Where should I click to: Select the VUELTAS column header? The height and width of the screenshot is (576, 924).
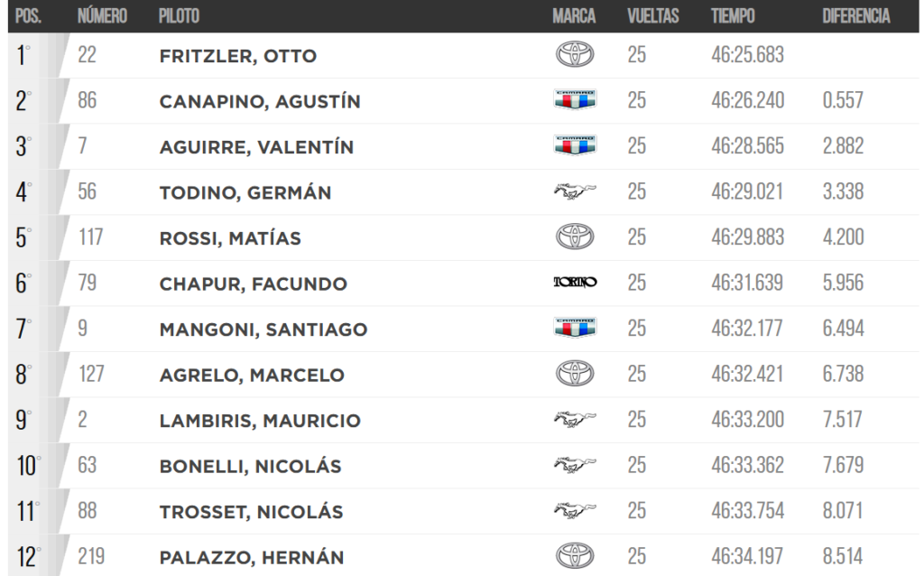pyautogui.click(x=653, y=16)
